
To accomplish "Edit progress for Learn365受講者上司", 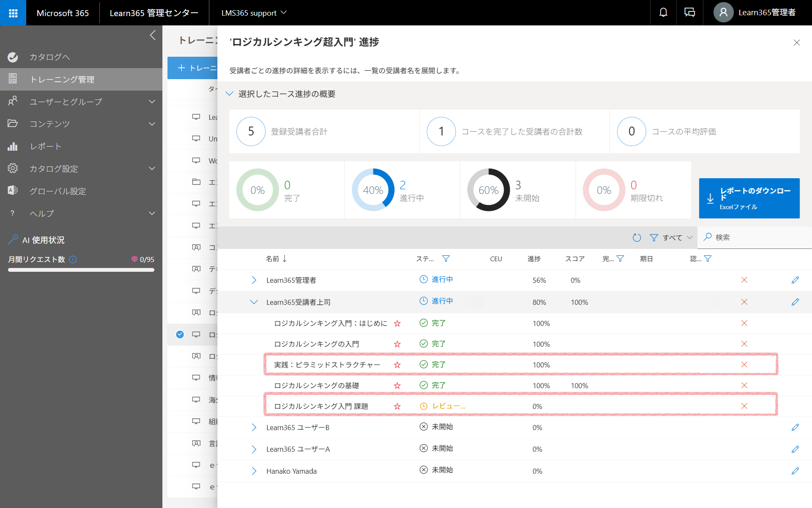I will coord(795,302).
